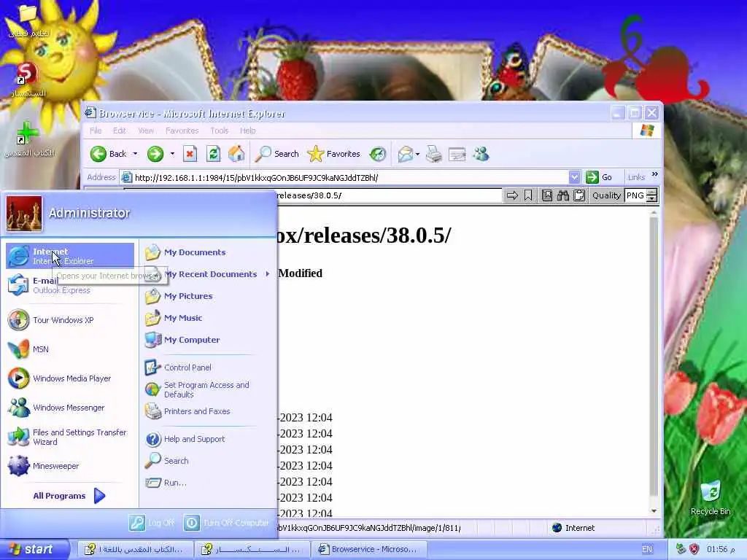Click the Edit page toolbar icon

click(457, 155)
